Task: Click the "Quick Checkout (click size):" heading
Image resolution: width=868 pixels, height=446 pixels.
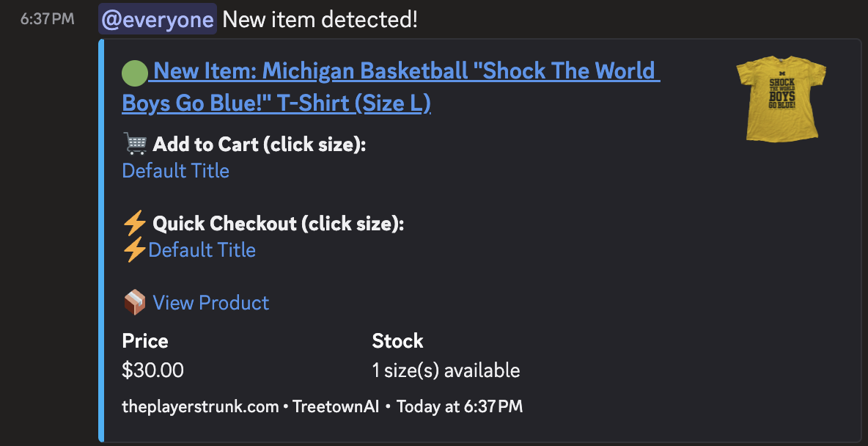Action: pos(279,223)
